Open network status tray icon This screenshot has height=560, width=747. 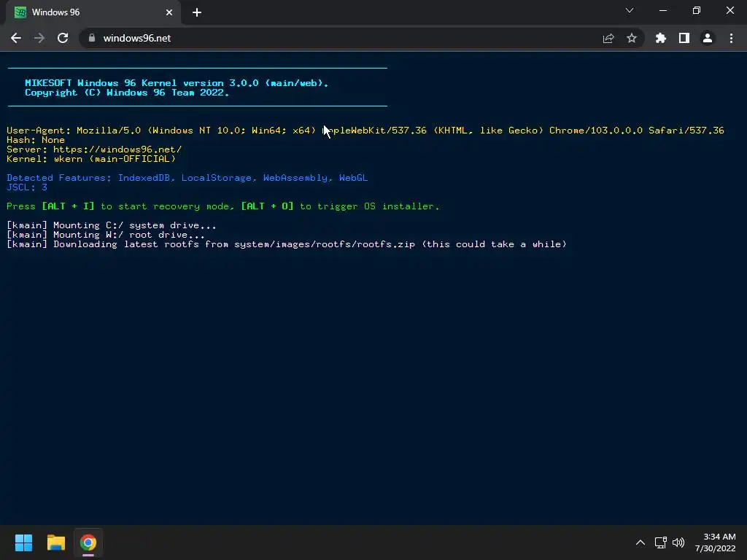pos(660,542)
